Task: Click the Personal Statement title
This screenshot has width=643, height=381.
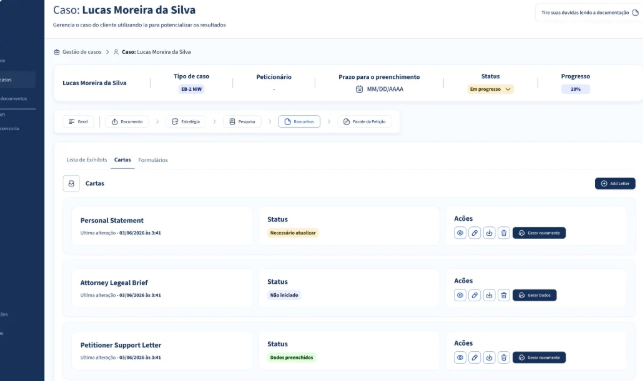Action: 112,221
